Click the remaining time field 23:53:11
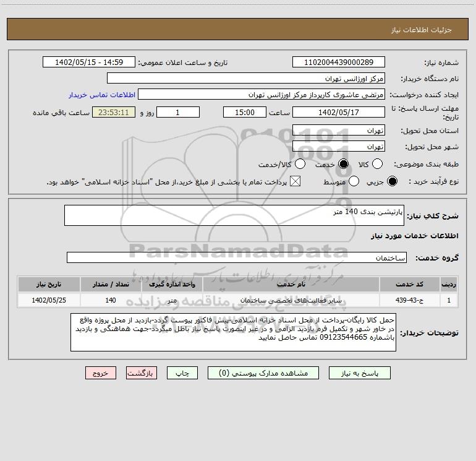Viewport: 476px width, 461px height. (114, 112)
